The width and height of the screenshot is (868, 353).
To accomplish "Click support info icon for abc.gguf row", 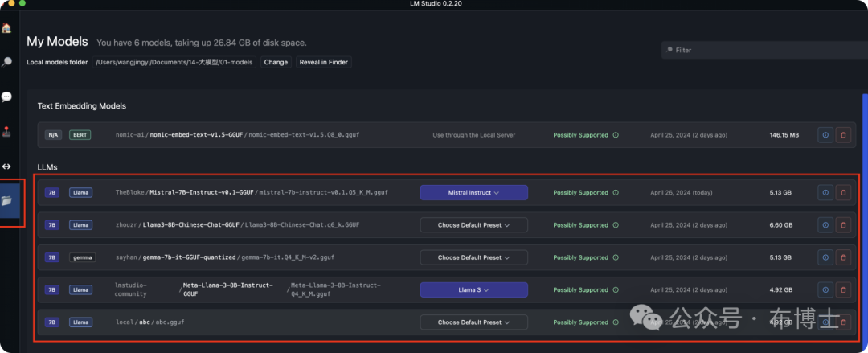I will (x=616, y=322).
